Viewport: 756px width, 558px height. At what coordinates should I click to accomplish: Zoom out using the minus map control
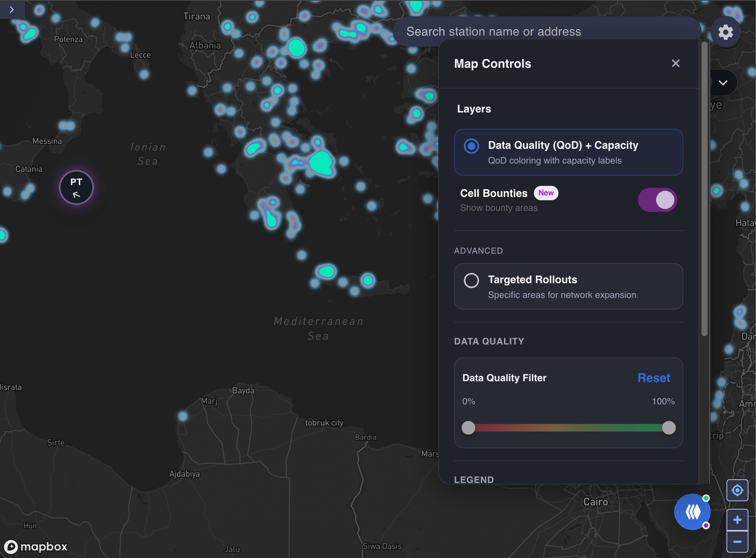737,541
